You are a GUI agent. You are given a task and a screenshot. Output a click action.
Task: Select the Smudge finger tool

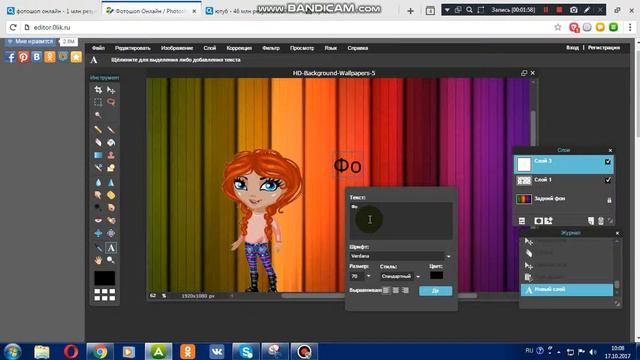click(x=98, y=195)
